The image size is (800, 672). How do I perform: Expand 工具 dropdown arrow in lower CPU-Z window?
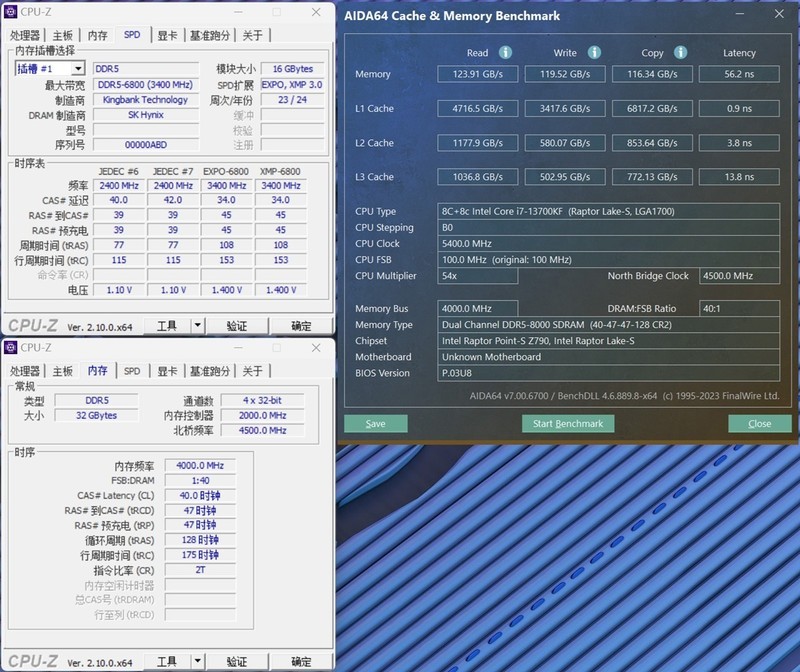pos(197,661)
